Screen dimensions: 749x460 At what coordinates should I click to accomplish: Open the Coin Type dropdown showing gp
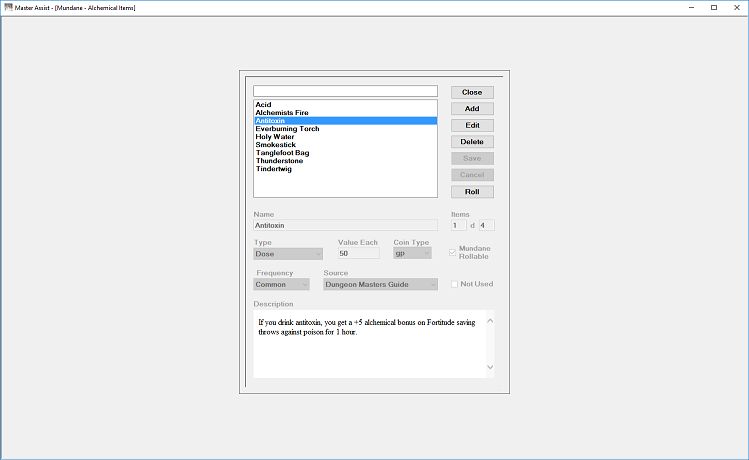pos(412,253)
